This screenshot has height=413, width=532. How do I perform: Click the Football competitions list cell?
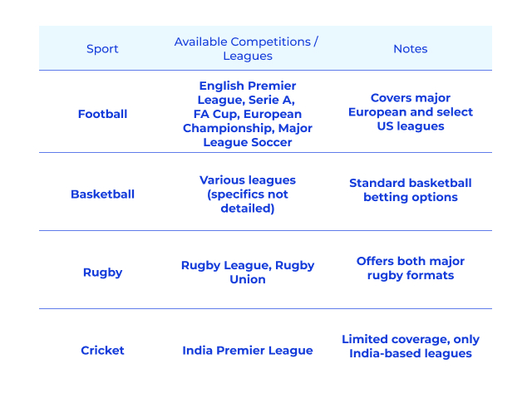pos(247,114)
